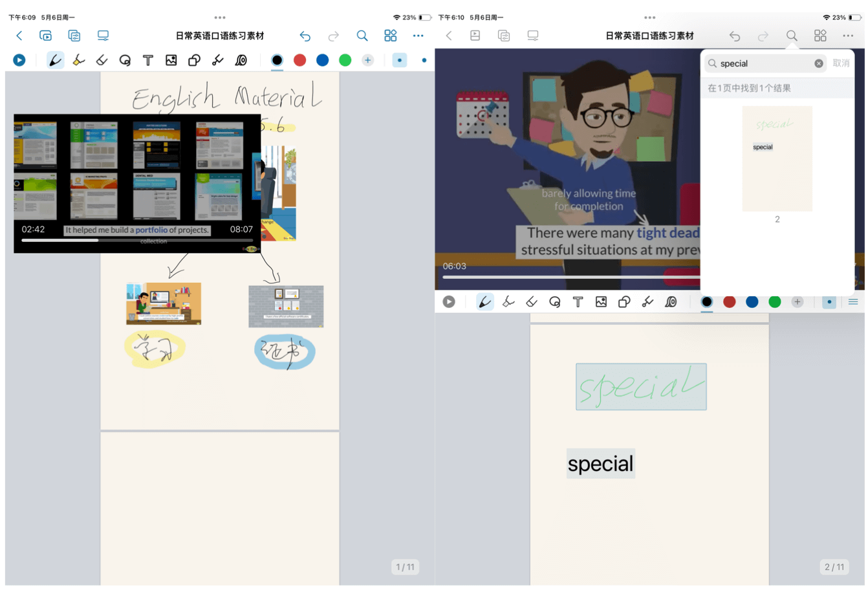This screenshot has width=868, height=590.
Task: Undo last action in right screen
Action: click(735, 36)
